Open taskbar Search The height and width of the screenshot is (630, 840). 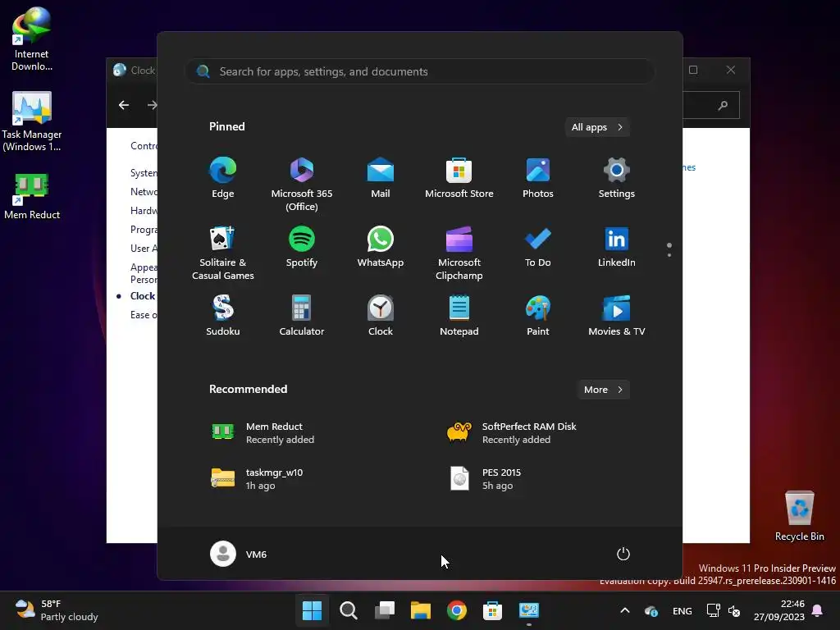[x=348, y=610]
